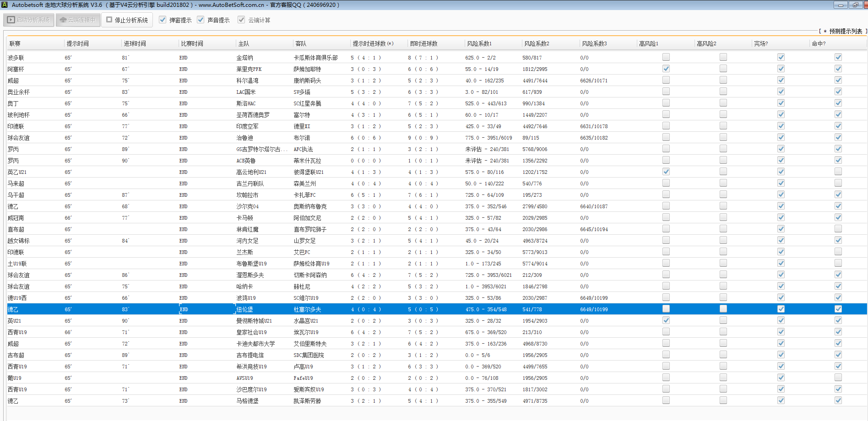Click the 预测提示列表 list label
This screenshot has height=421, width=868.
click(845, 31)
